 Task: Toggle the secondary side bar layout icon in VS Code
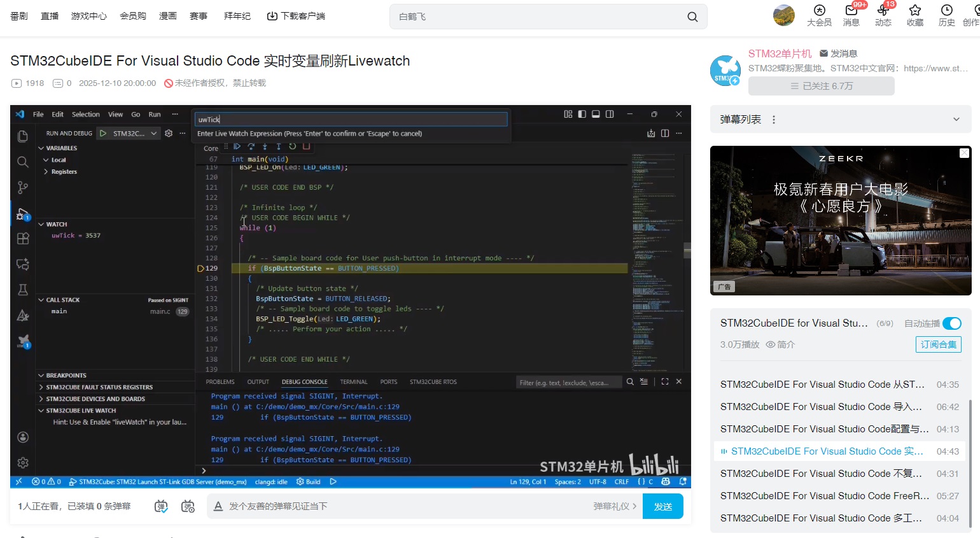[x=610, y=114]
